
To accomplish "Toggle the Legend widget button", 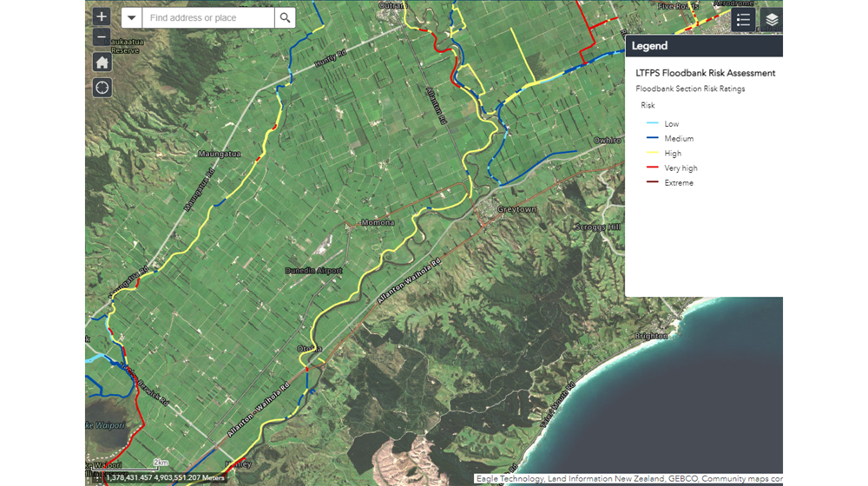I will tap(743, 20).
